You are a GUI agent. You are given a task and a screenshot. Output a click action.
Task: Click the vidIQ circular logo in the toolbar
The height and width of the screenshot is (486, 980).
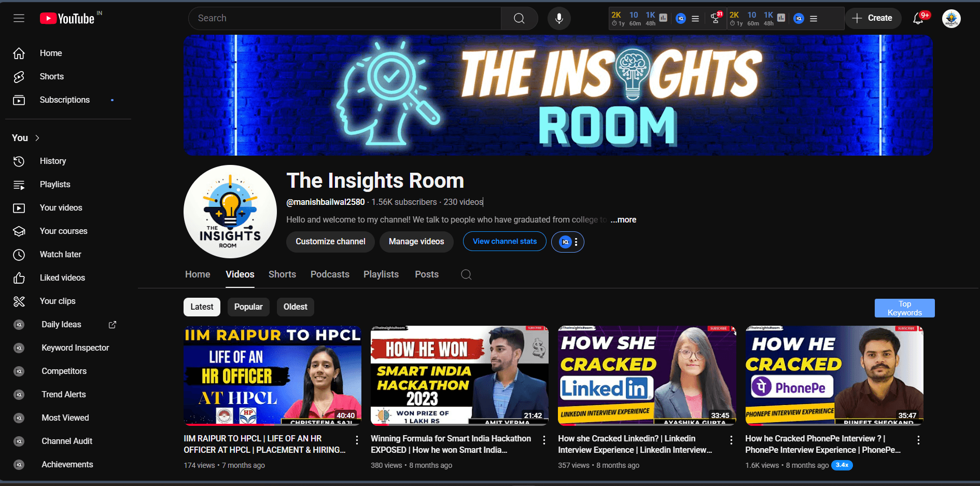[x=681, y=18]
